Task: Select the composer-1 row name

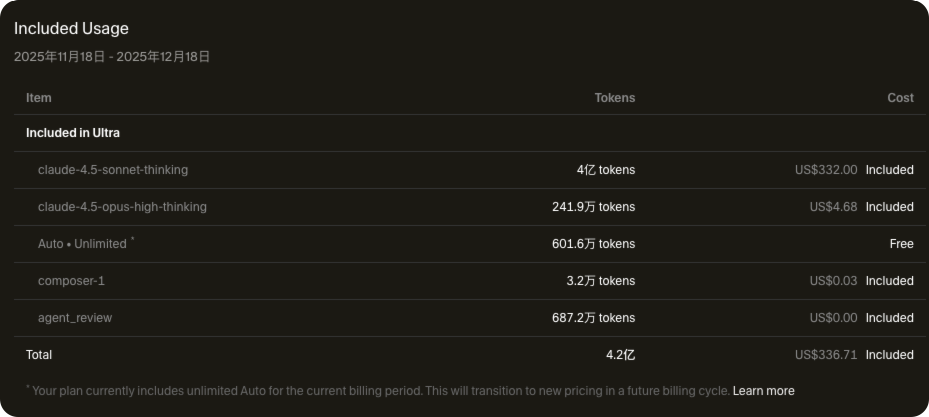Action: [x=71, y=281]
